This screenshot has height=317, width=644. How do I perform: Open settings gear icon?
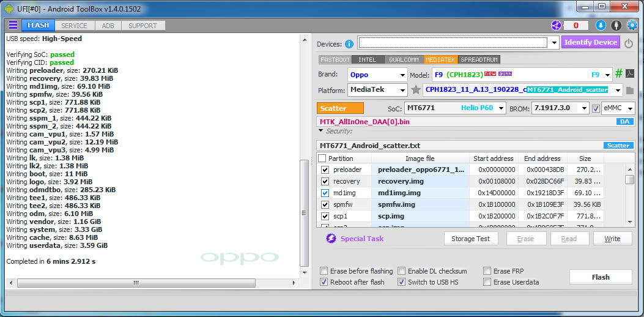pyautogui.click(x=632, y=26)
